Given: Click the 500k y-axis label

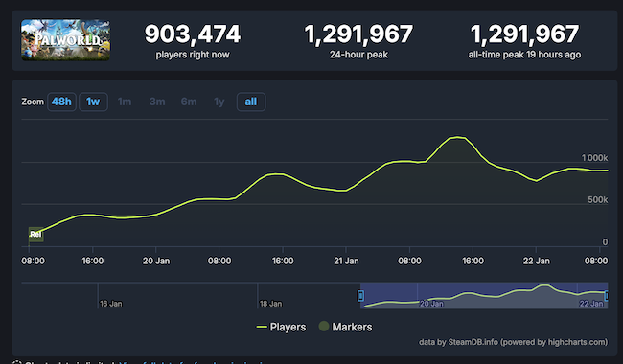Looking at the screenshot, I should click(597, 200).
